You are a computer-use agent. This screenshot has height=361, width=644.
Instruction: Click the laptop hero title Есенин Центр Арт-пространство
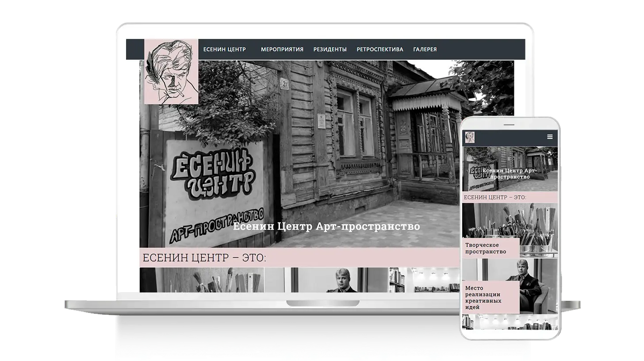(326, 227)
